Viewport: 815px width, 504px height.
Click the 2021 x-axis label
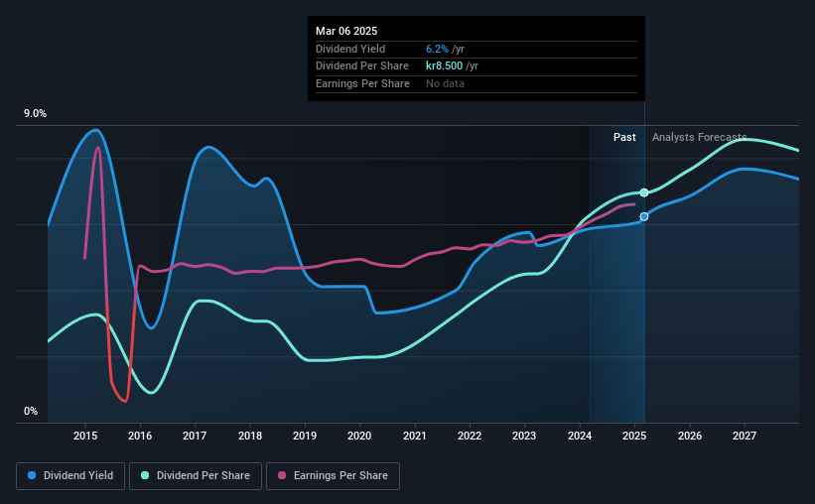point(415,436)
